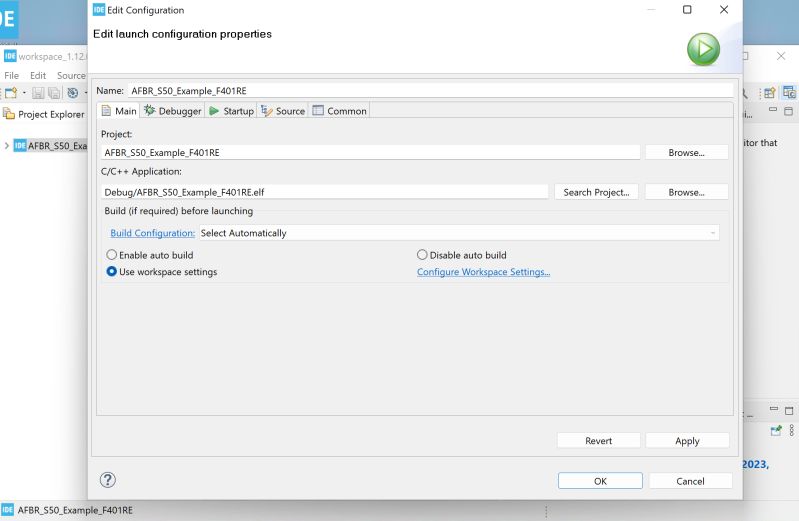Click the Open Perspective icon in IDE toolbar
Image resolution: width=799 pixels, height=521 pixels.
[x=769, y=93]
